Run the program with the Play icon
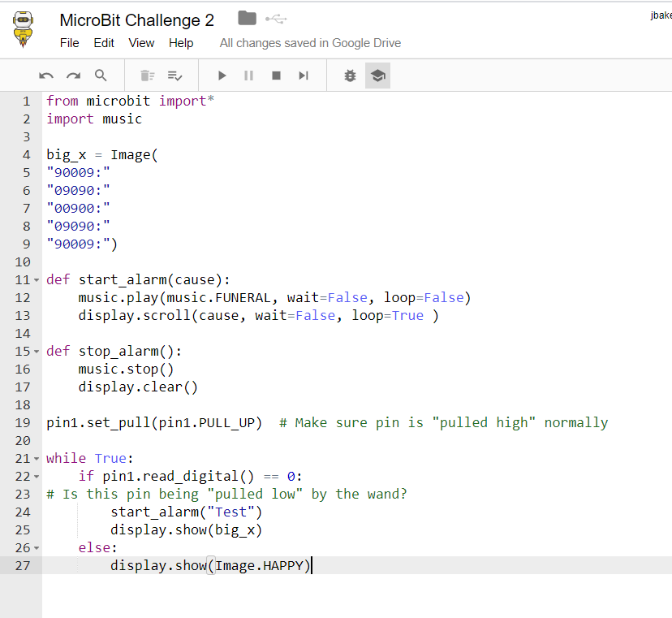Image resolution: width=672 pixels, height=618 pixels. (222, 75)
